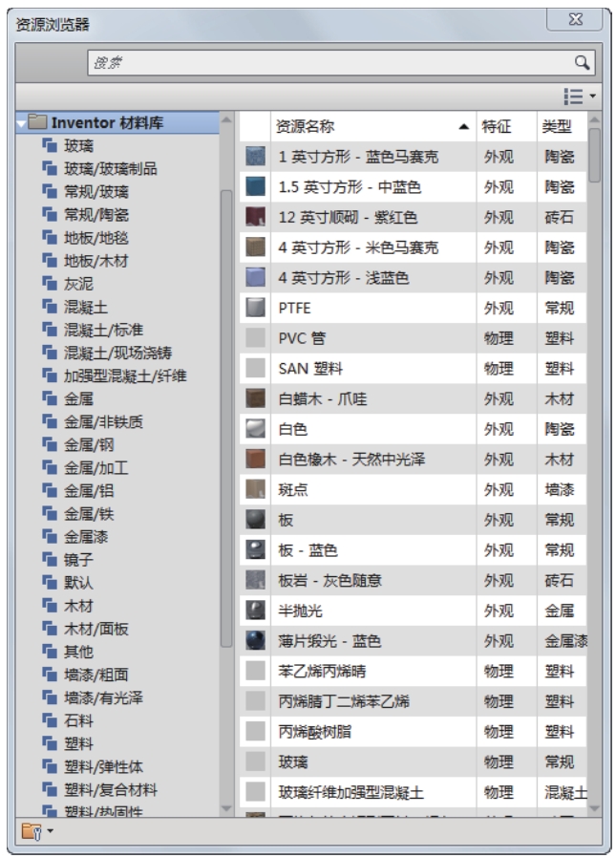Click the 半抛光 metal preview icon
This screenshot has height=858, width=616.
click(x=256, y=611)
